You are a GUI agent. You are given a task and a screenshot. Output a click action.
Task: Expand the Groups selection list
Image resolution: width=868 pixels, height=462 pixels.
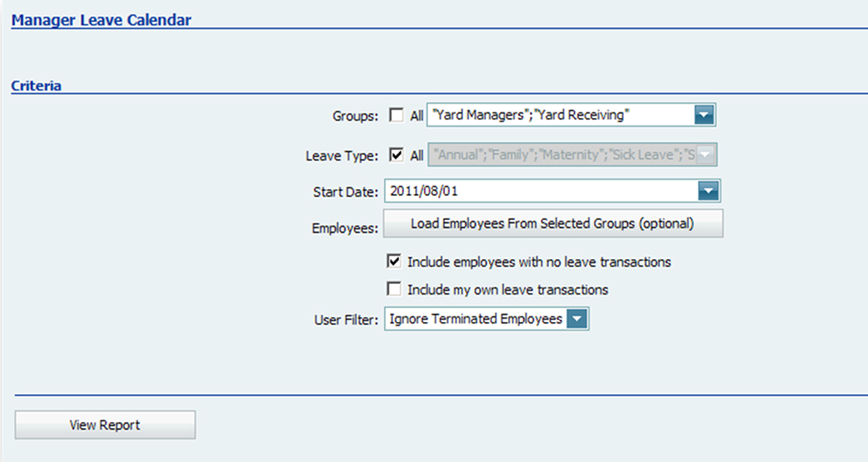706,115
